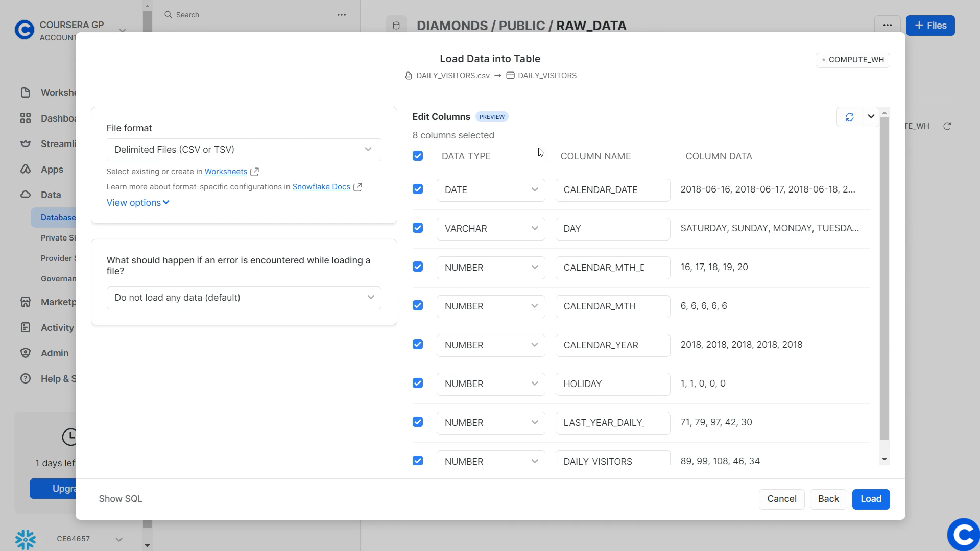This screenshot has height=551, width=980.
Task: Click the Load button
Action: [x=871, y=499]
